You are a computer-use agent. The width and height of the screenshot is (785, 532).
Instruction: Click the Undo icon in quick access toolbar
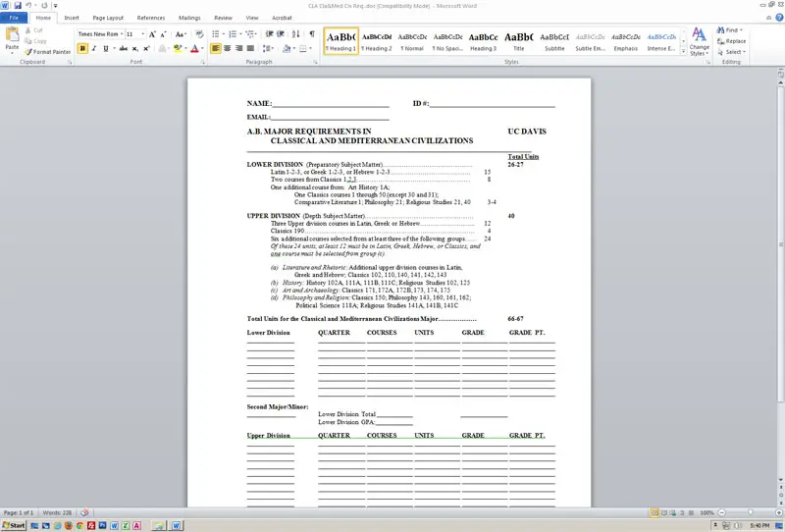pos(28,6)
